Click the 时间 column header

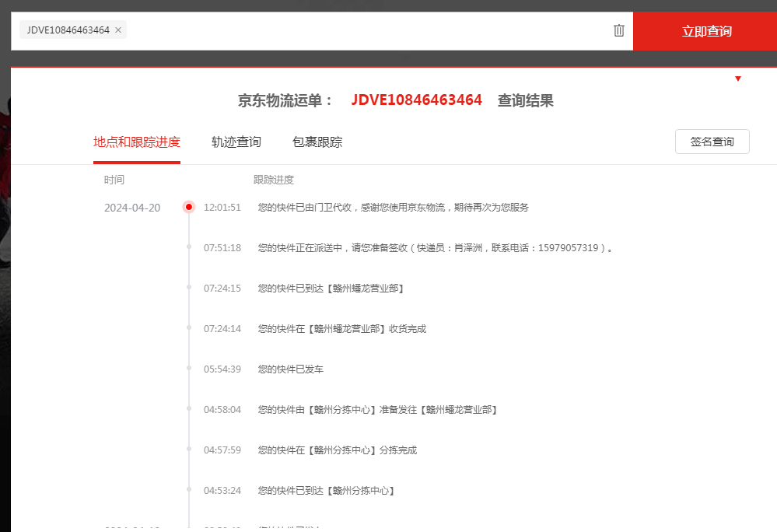(x=114, y=180)
